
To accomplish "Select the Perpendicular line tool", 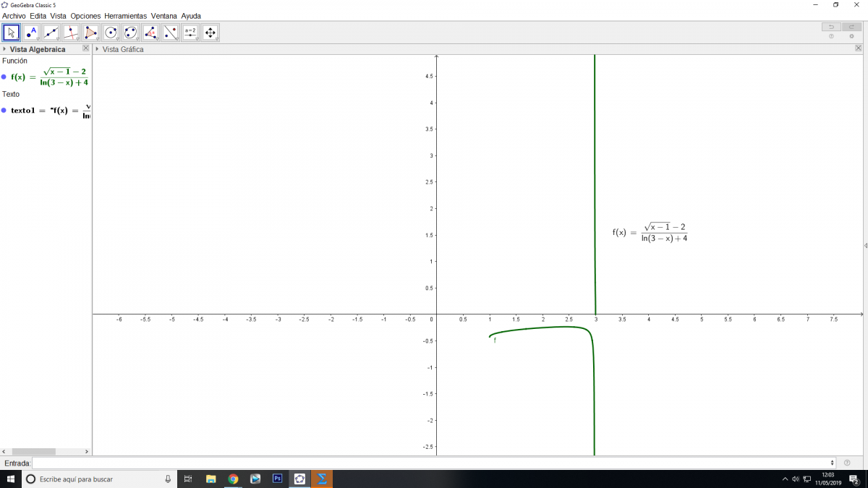I will [x=71, y=33].
